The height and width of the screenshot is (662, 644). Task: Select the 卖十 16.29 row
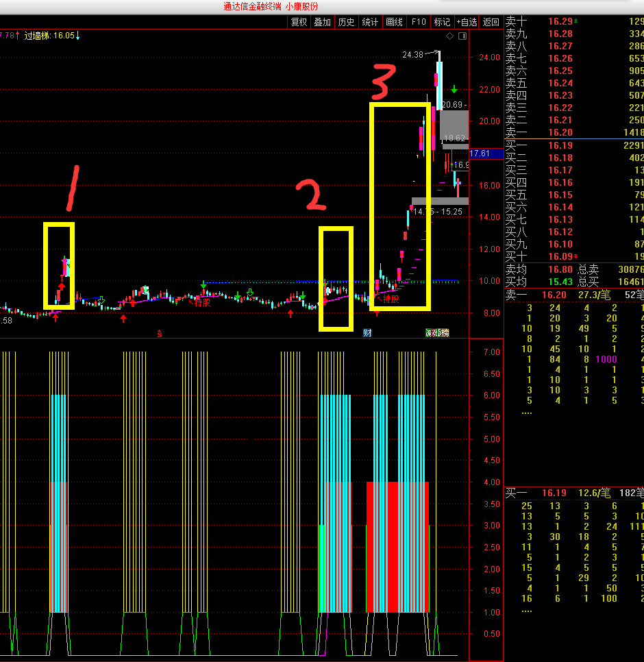tap(574, 21)
